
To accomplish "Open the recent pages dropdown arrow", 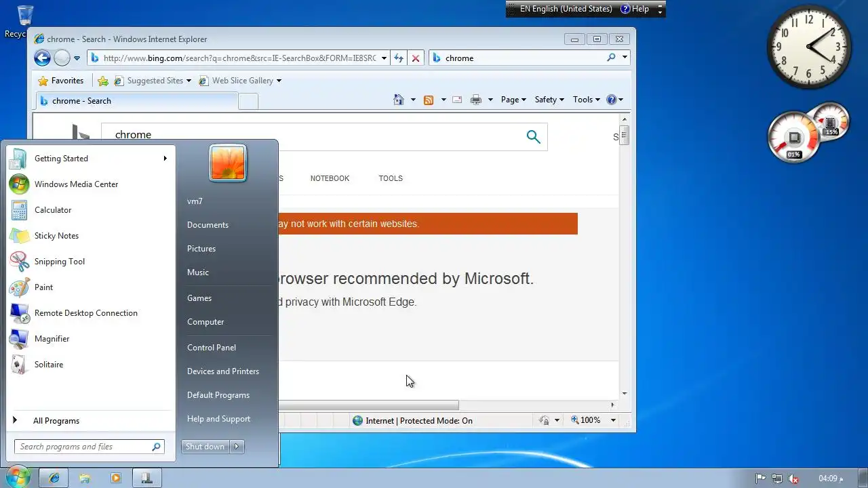I will 77,58.
